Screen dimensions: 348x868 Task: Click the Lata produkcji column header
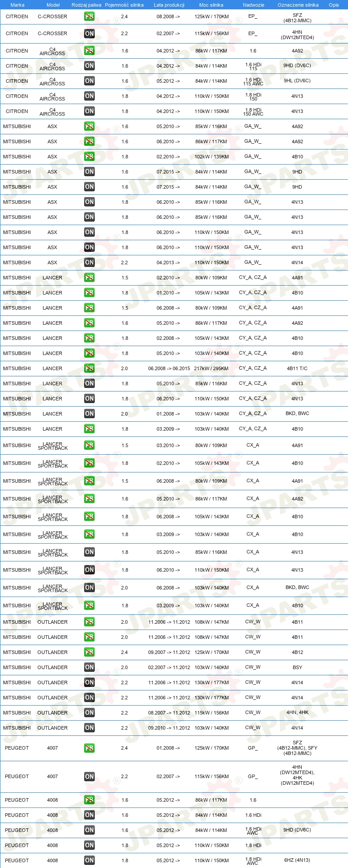pos(169,5)
